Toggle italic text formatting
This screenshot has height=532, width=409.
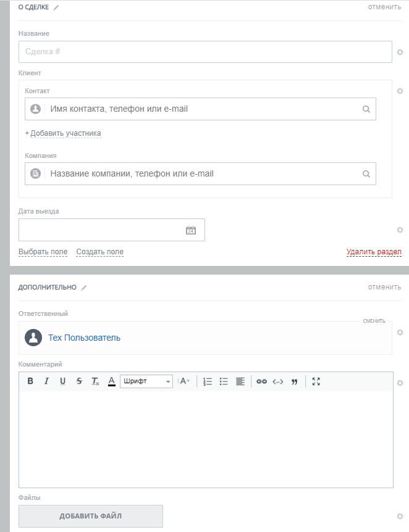[46, 381]
